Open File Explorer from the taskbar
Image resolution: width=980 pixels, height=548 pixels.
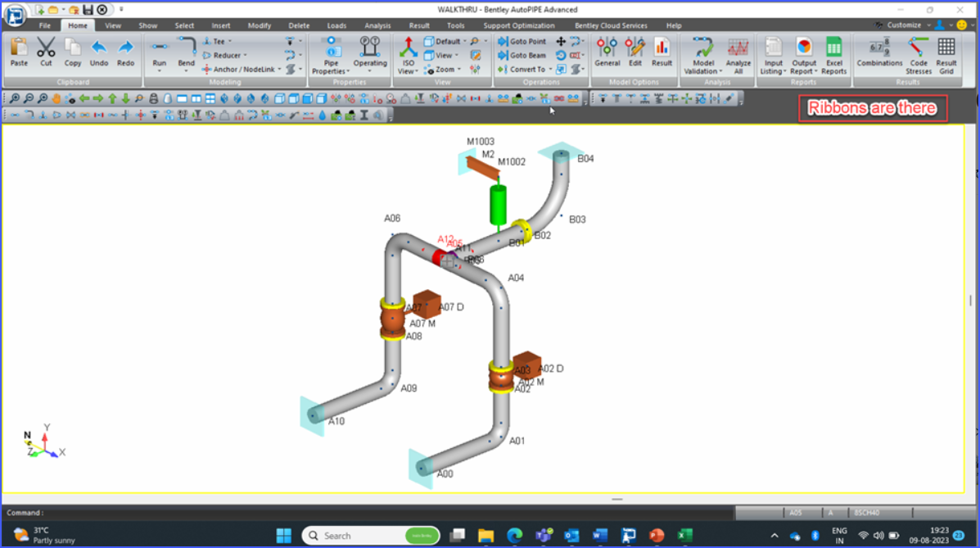coord(485,536)
